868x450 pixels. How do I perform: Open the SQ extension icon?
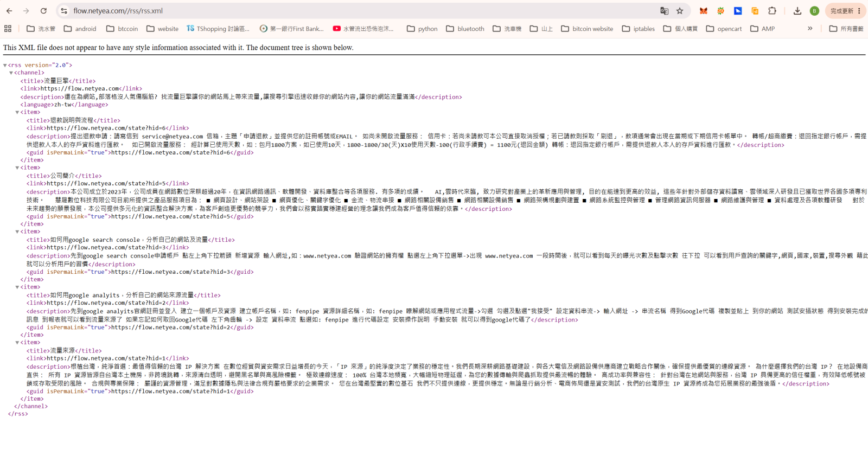(720, 11)
